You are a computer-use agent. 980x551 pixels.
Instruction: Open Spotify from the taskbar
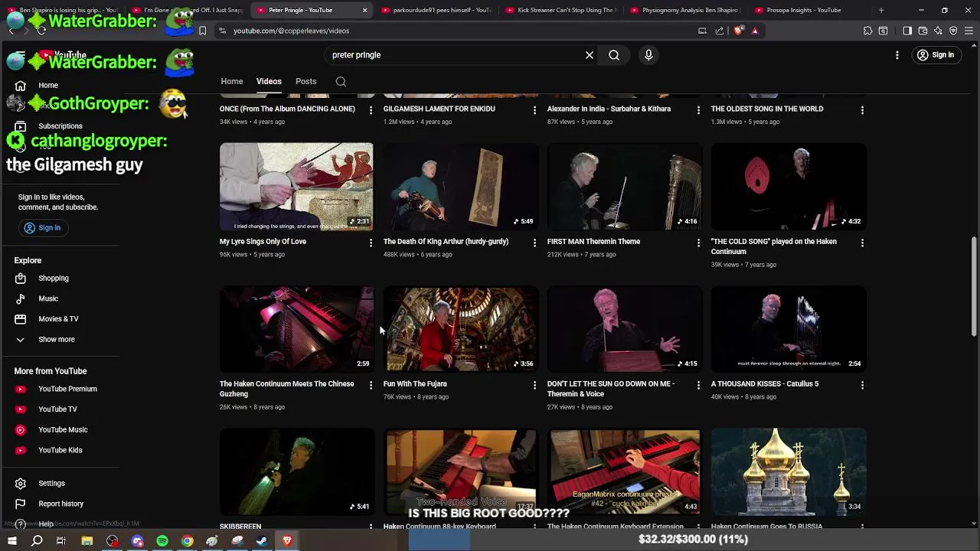pyautogui.click(x=162, y=541)
